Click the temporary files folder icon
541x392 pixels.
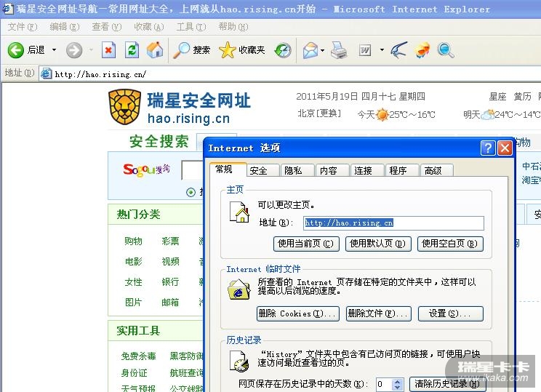(239, 290)
